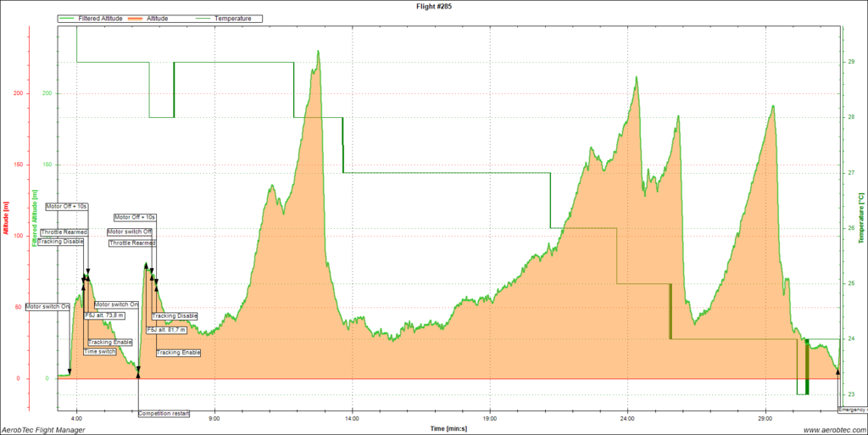
Task: Select the FSJ alt. 73,8 m annotation
Action: click(104, 315)
